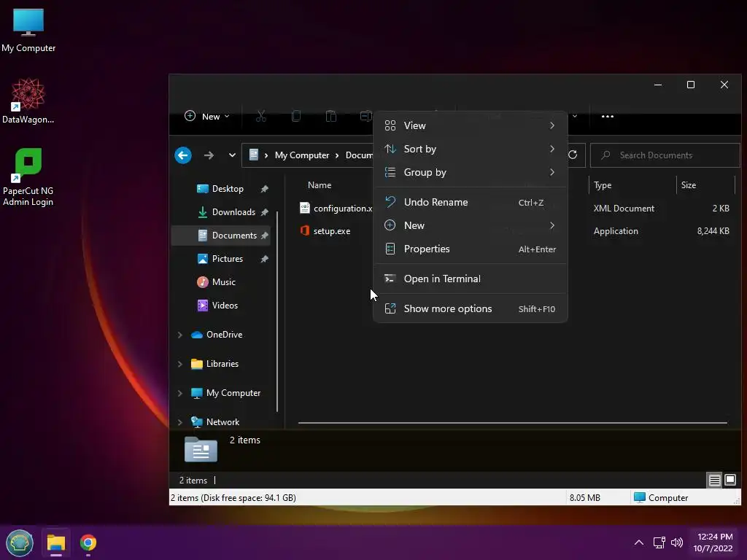
Task: Show hidden tray icons chevron
Action: pyautogui.click(x=639, y=542)
